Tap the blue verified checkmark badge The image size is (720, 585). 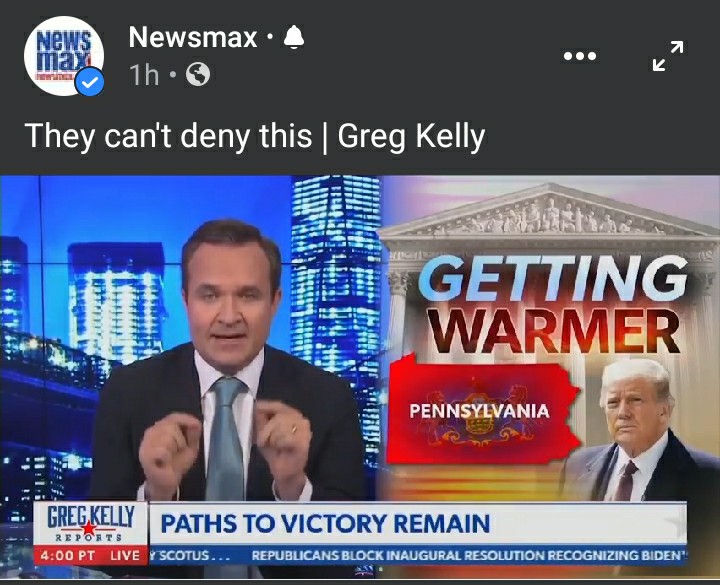(x=90, y=82)
